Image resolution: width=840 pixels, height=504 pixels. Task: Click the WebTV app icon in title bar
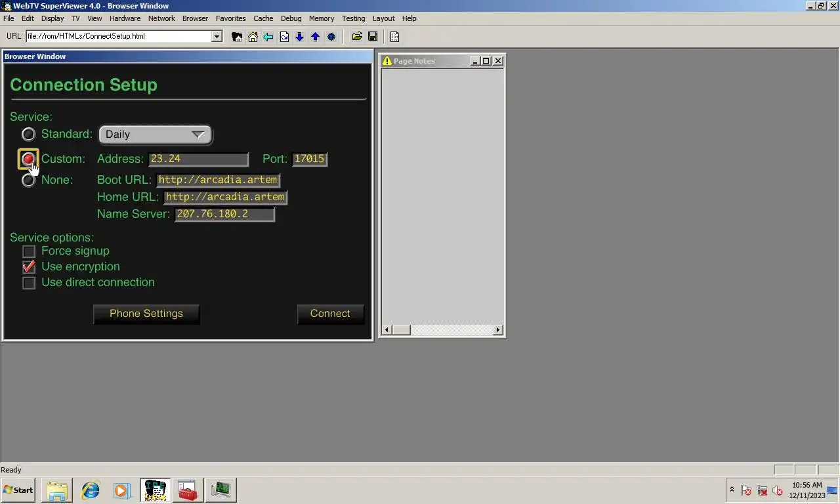6,6
